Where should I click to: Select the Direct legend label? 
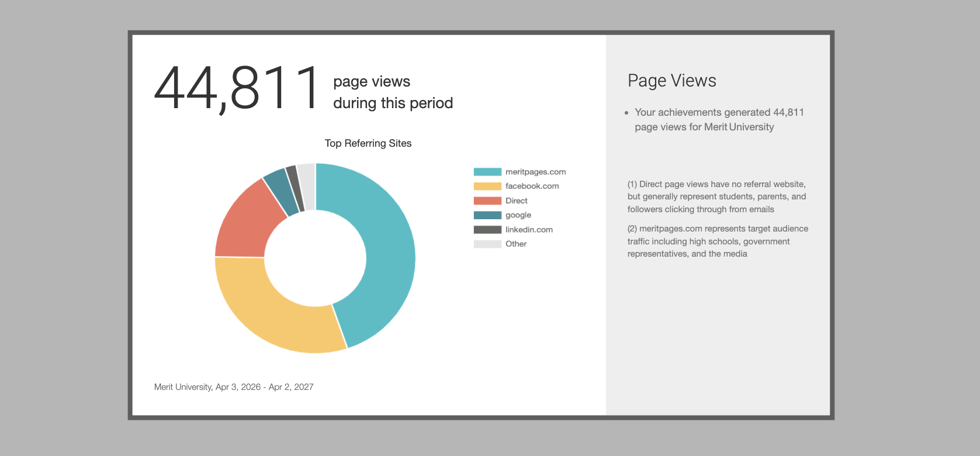click(516, 201)
